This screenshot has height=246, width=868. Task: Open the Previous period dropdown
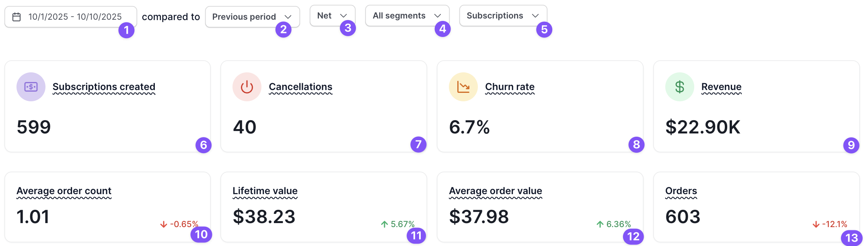[253, 17]
